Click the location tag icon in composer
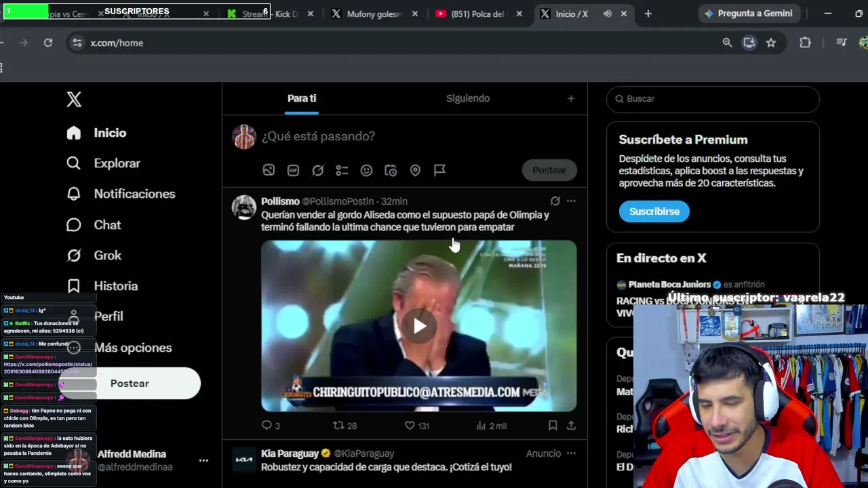This screenshot has width=868, height=488. [415, 170]
